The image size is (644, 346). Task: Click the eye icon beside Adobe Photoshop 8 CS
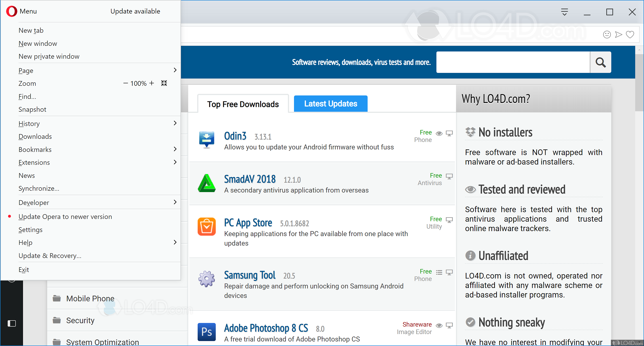[x=439, y=325]
